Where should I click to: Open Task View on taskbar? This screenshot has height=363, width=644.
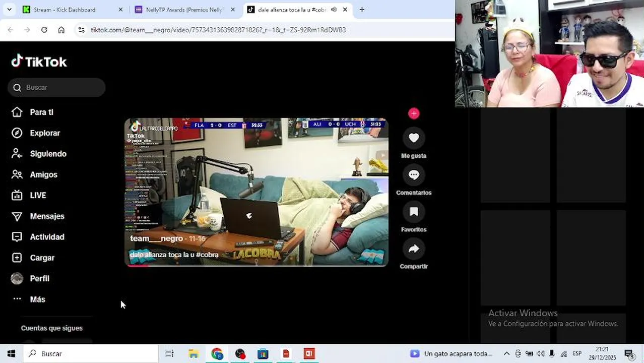170,353
